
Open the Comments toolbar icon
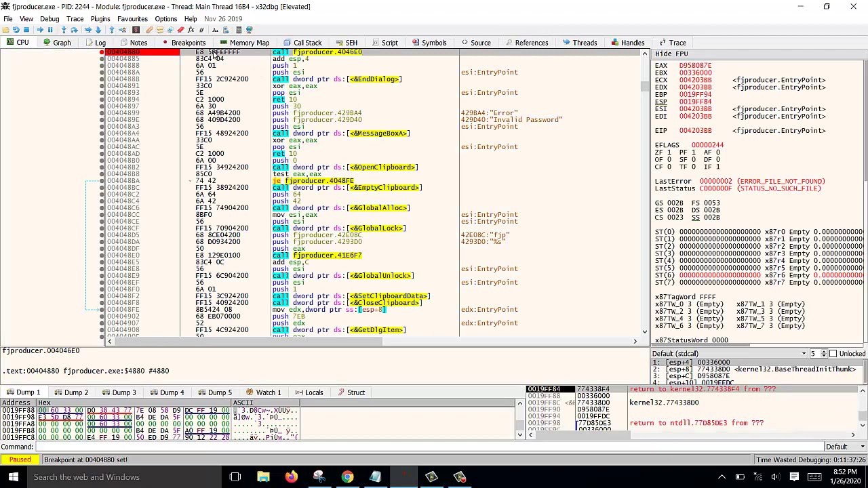tap(159, 30)
